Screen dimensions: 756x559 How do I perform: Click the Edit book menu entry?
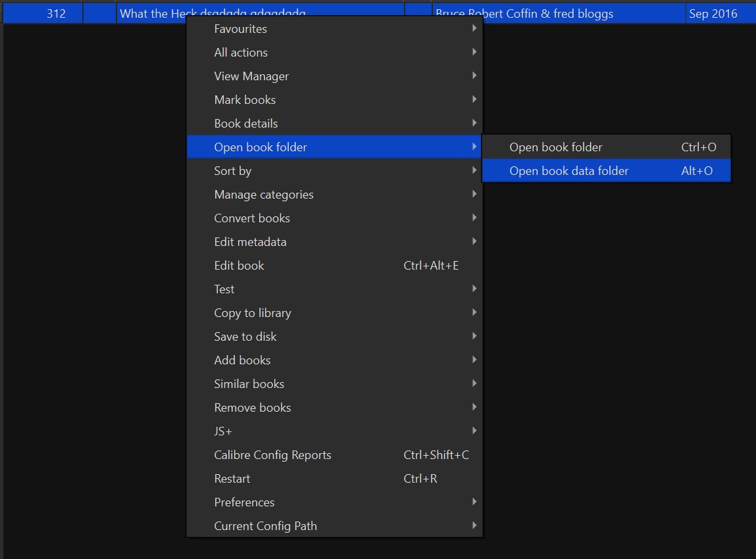point(239,266)
